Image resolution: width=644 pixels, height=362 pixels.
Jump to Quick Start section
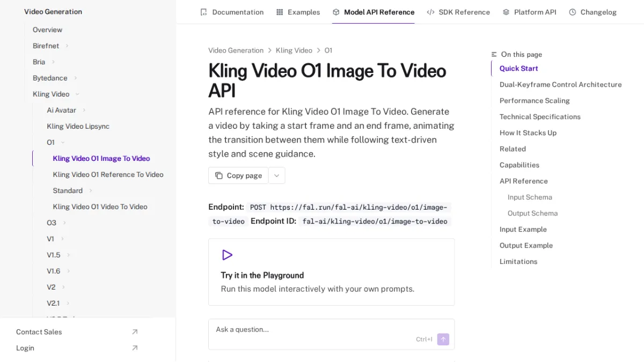click(x=518, y=68)
